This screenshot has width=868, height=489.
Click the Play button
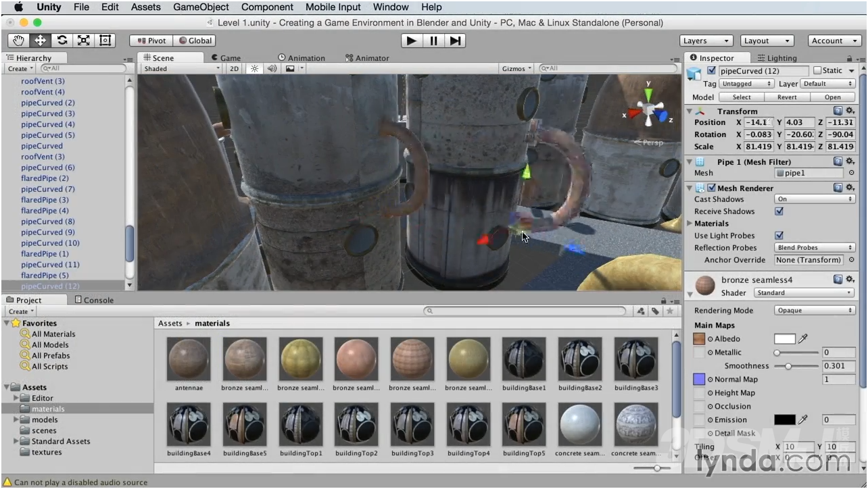click(411, 41)
